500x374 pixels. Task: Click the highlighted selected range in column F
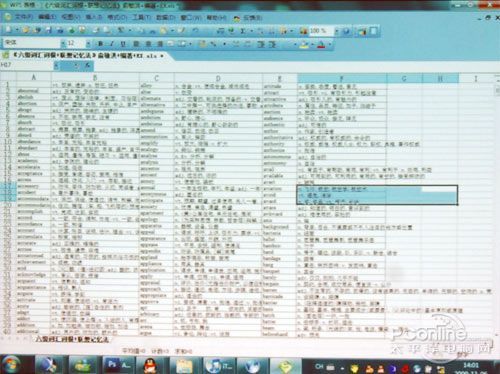click(377, 195)
